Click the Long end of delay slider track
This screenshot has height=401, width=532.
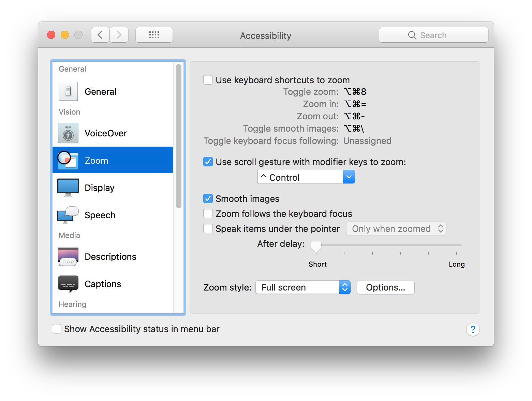tap(457, 245)
